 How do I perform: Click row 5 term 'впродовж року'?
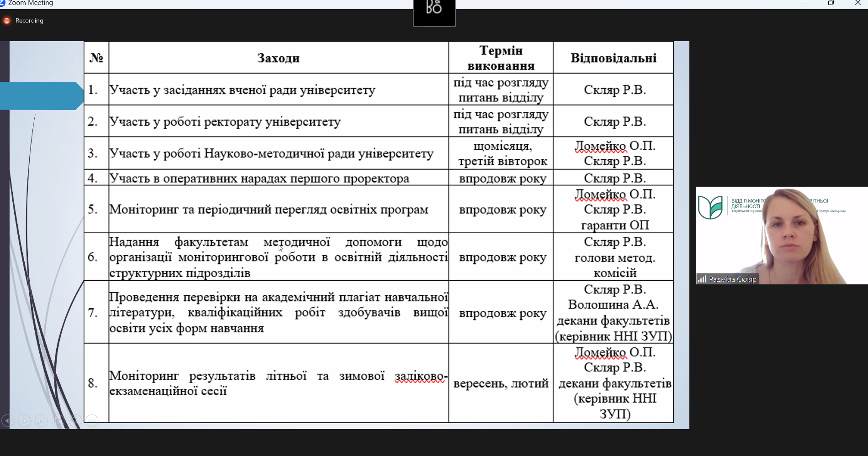pos(503,210)
